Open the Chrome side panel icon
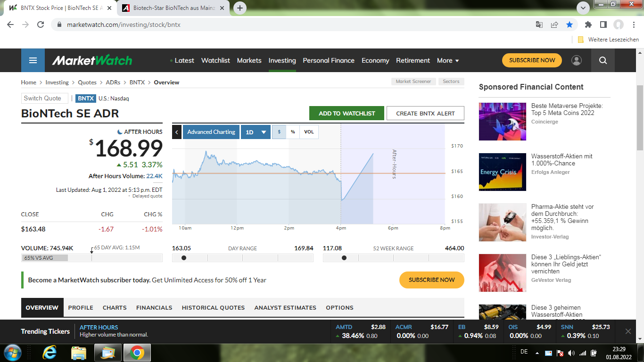 pos(603,25)
